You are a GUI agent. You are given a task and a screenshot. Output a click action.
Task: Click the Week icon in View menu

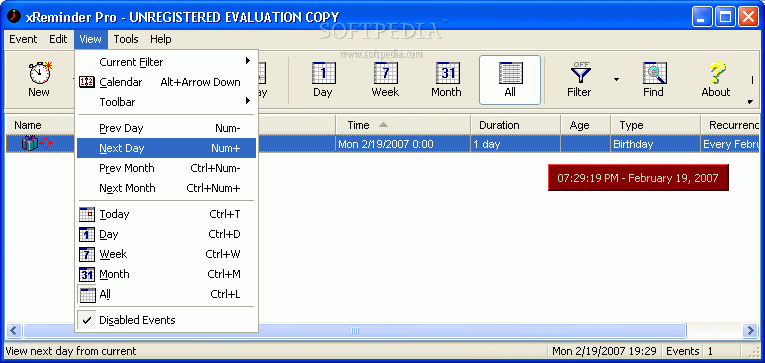click(87, 254)
